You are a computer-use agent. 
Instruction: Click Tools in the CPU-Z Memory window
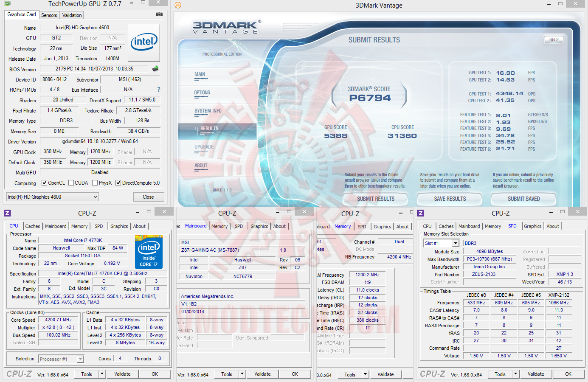350,374
